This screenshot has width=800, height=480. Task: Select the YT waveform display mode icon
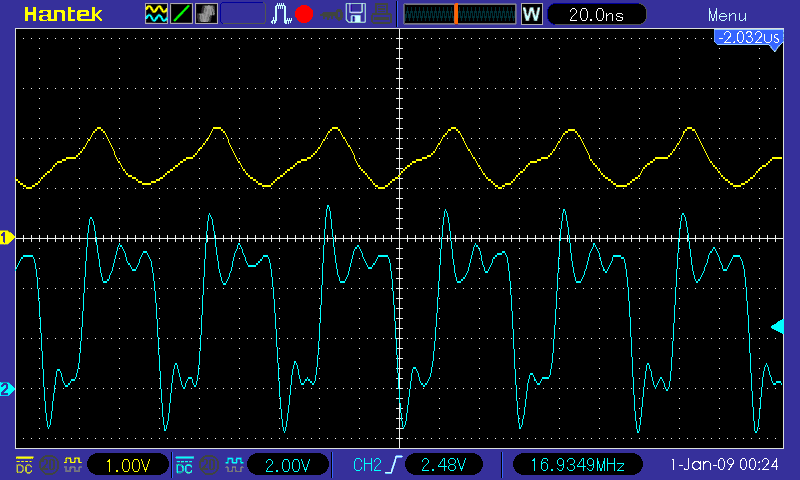click(156, 14)
